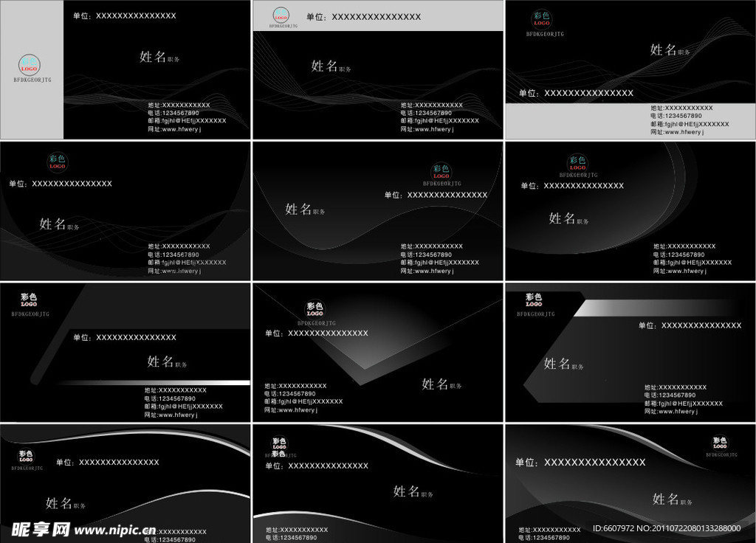Click the 网址 line on the oval glow card

click(680, 271)
